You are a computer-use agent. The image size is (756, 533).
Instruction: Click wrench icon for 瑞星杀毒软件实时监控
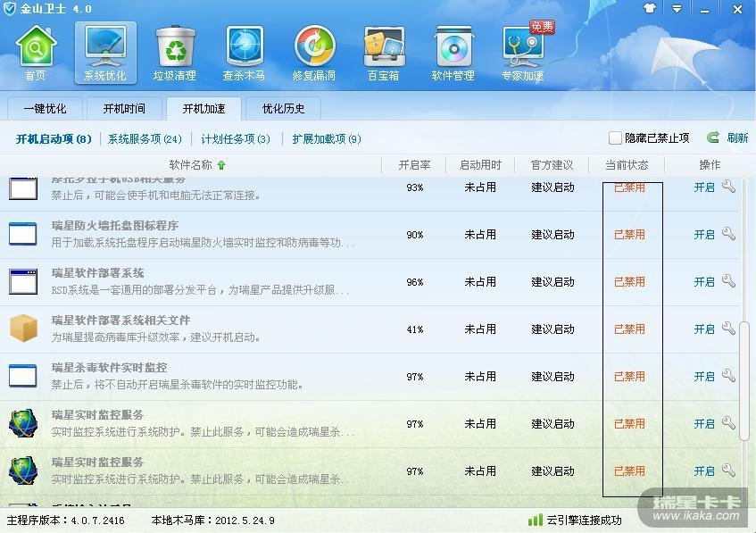coord(728,376)
